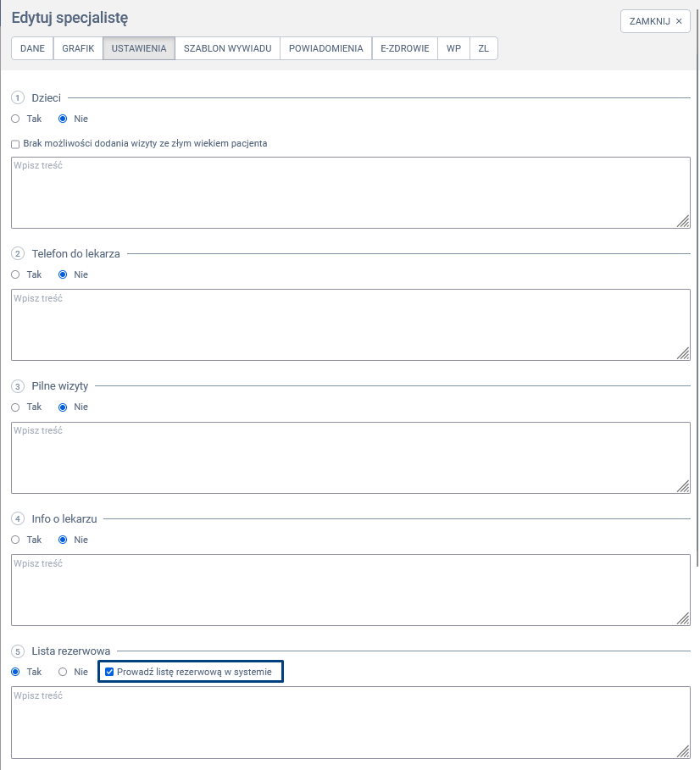The height and width of the screenshot is (770, 700).
Task: Open the GRAFIK tab
Action: (78, 48)
